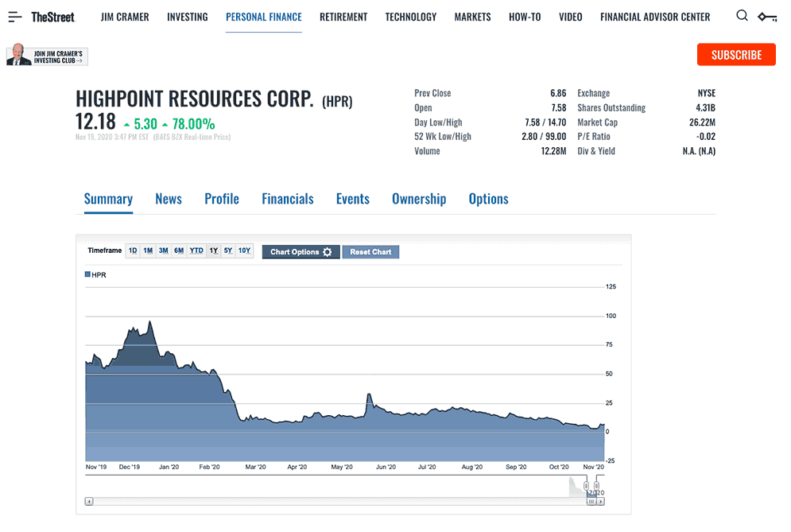Select Personal Finance in navigation
The width and height of the screenshot is (791, 532).
(x=264, y=17)
